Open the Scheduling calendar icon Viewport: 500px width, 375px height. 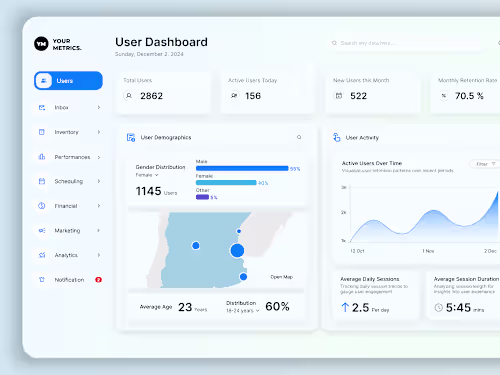click(x=42, y=181)
